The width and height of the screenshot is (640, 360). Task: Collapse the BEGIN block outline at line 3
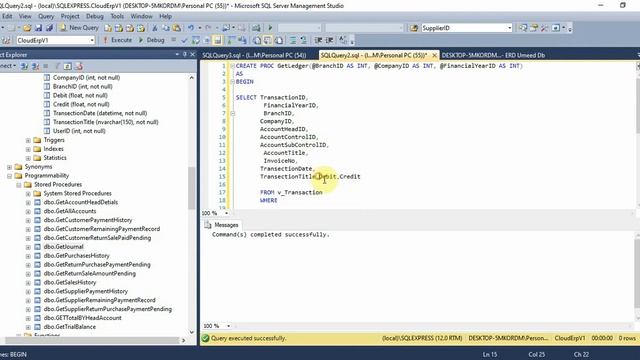(232, 82)
